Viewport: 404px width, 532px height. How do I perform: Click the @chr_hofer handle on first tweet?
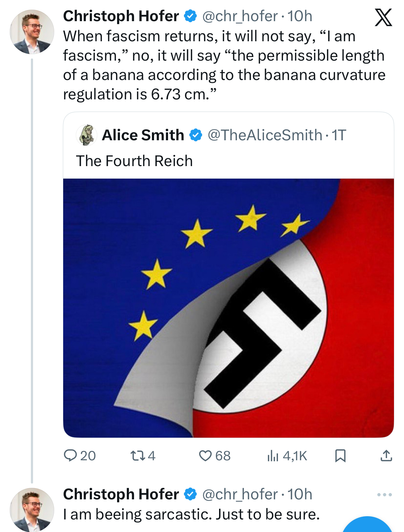(x=240, y=16)
